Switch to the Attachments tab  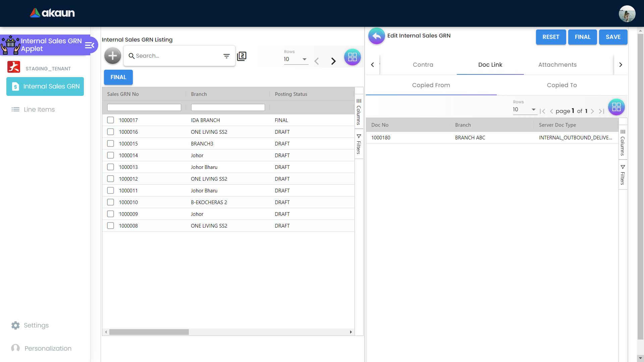tap(557, 65)
